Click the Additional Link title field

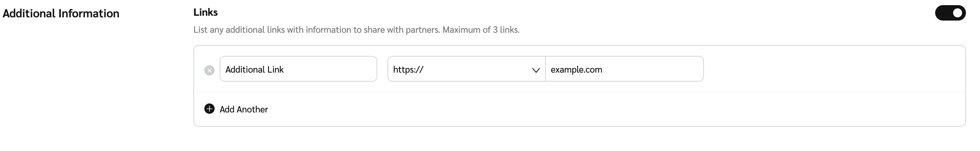(298, 69)
